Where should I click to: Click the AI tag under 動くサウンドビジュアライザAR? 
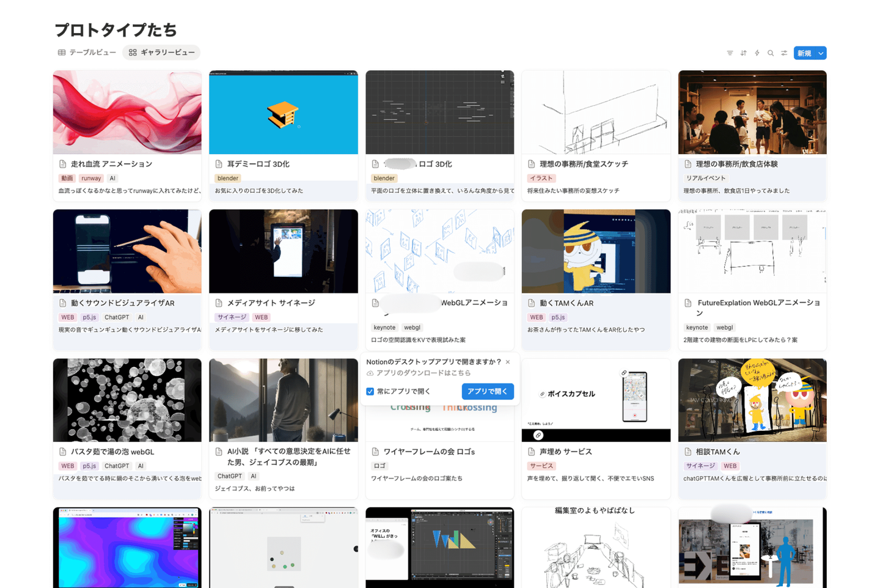coord(141,317)
